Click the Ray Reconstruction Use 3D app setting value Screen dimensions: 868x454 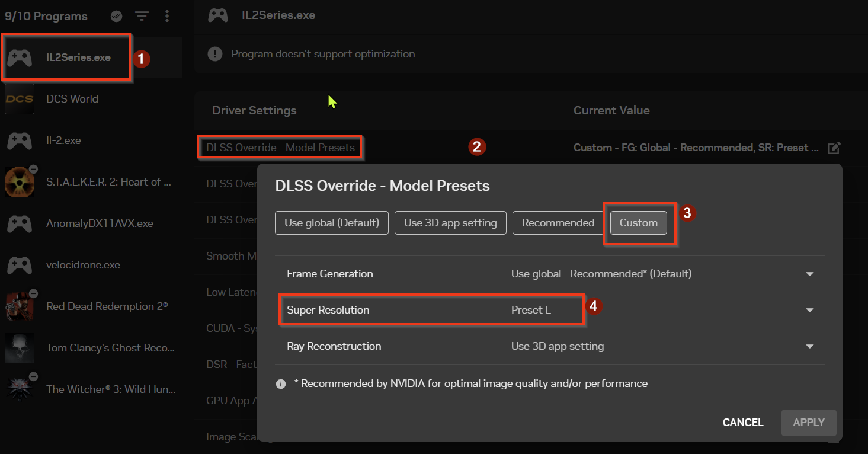(558, 346)
